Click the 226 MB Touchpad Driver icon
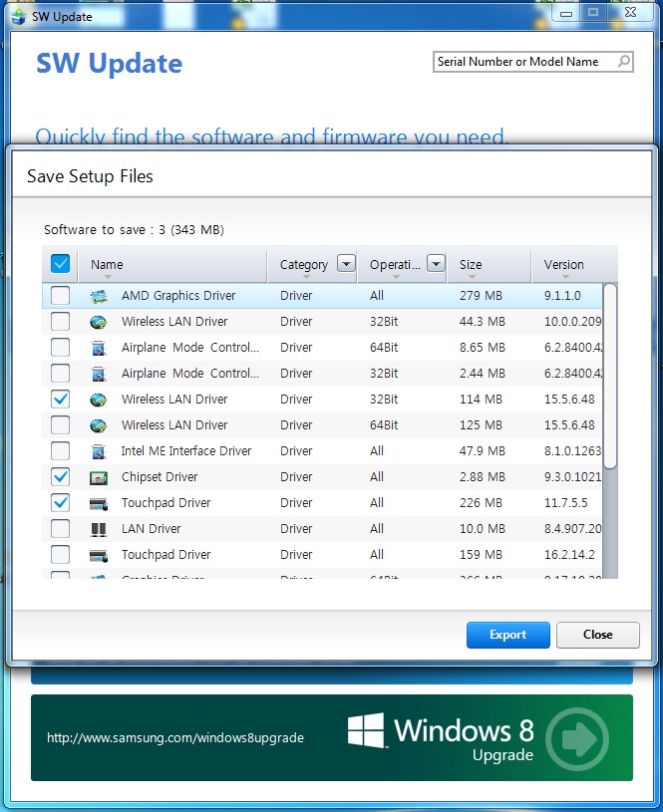Image resolution: width=663 pixels, height=812 pixels. tap(99, 503)
